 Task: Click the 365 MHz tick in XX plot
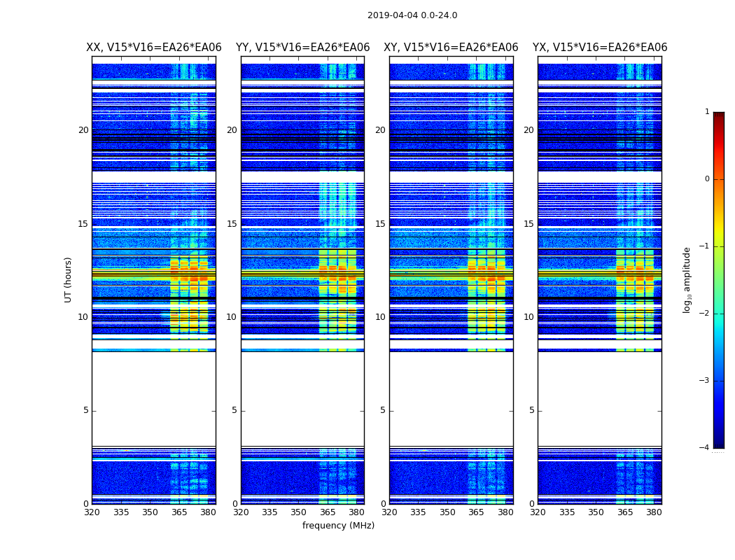coord(179,512)
